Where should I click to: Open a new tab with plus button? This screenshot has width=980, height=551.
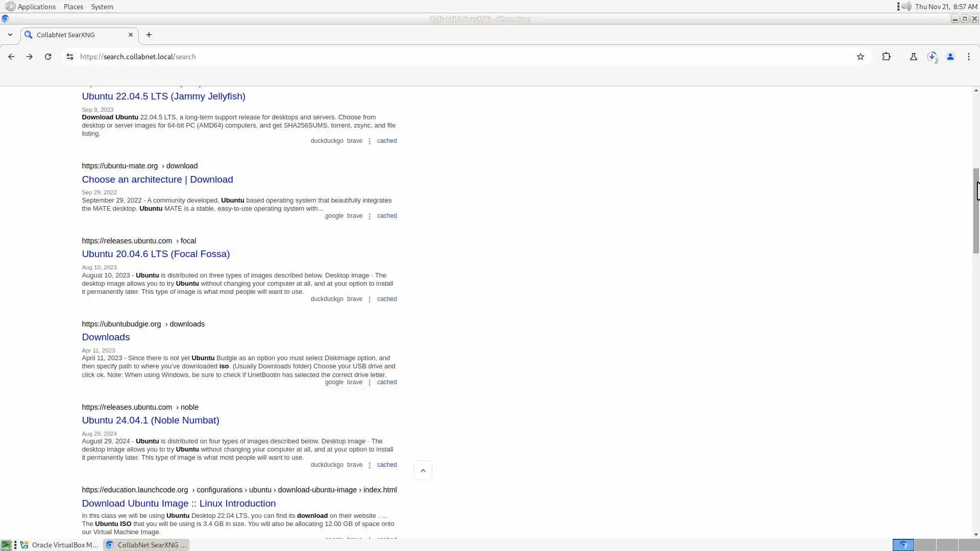click(149, 35)
